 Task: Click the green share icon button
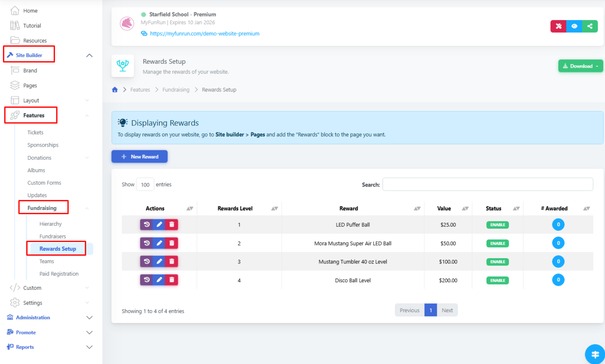click(x=590, y=26)
